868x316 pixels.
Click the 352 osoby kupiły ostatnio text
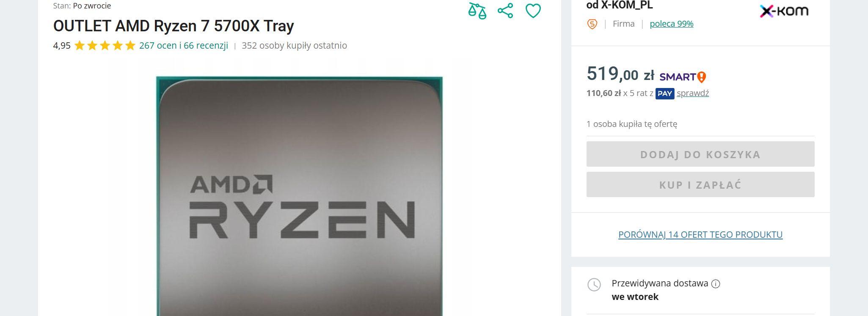point(294,45)
